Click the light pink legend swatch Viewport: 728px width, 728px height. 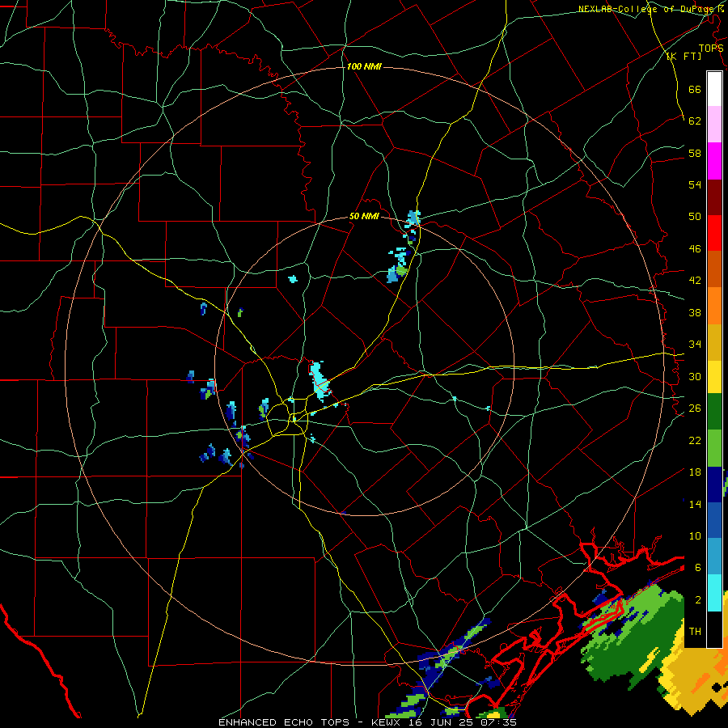(714, 124)
